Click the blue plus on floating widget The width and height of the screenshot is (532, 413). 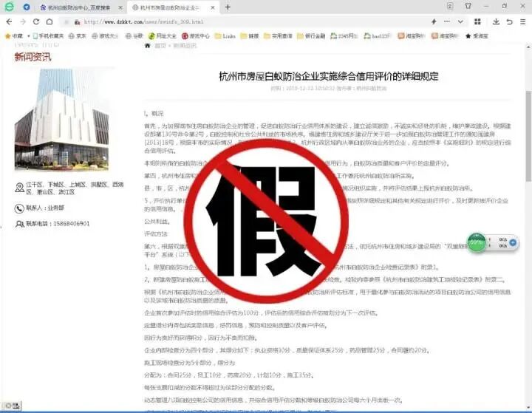tap(513, 242)
